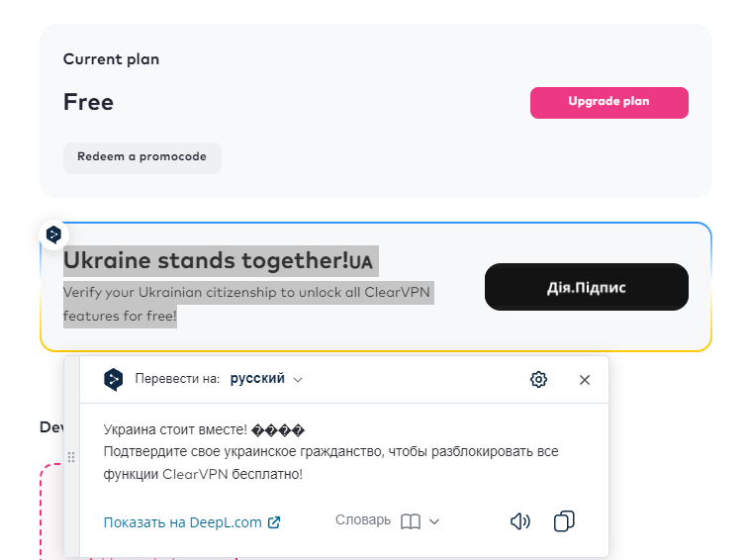
Task: Click the Словарь dictionary book icon
Action: tap(411, 521)
